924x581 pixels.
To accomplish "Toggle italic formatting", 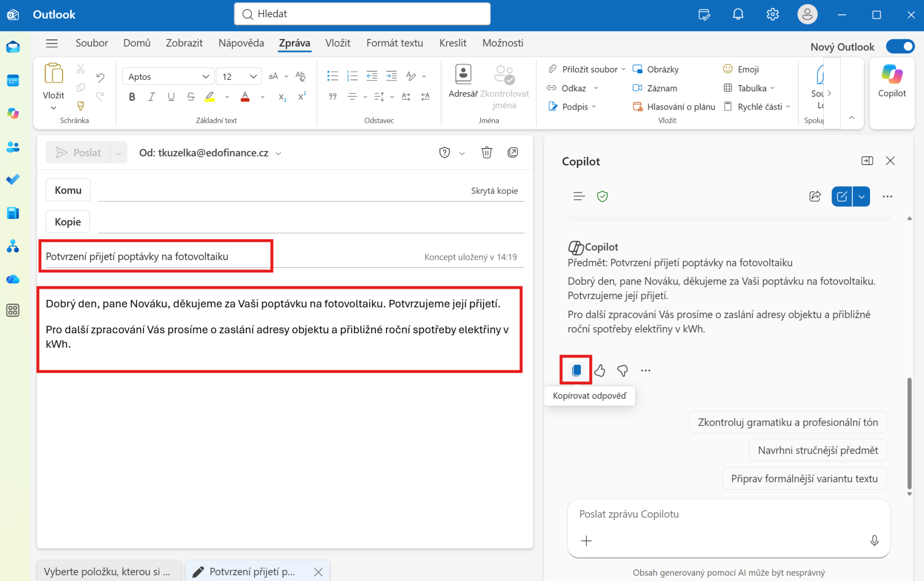I will coord(151,97).
